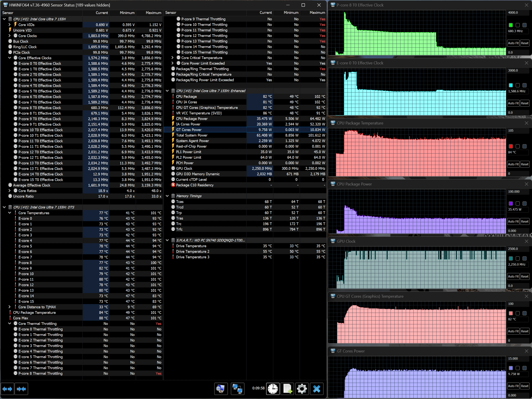Click the right Sensor column header
The height and width of the screenshot is (399, 532).
(171, 12)
